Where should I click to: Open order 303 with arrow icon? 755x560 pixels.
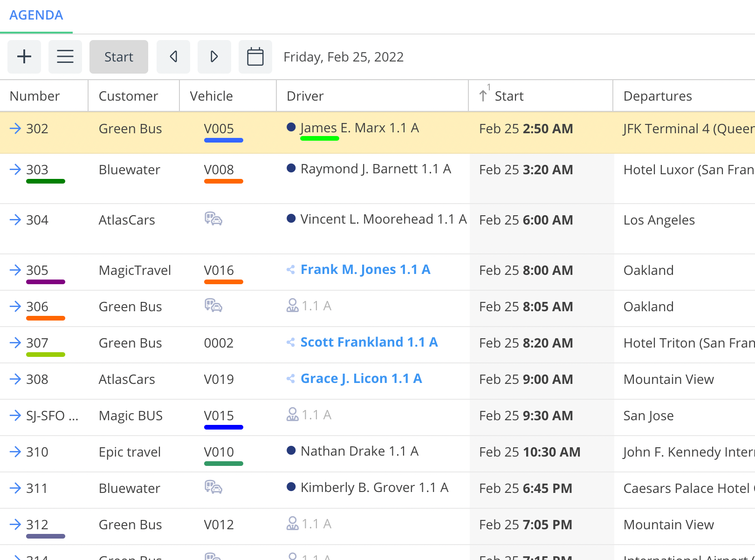coord(15,170)
